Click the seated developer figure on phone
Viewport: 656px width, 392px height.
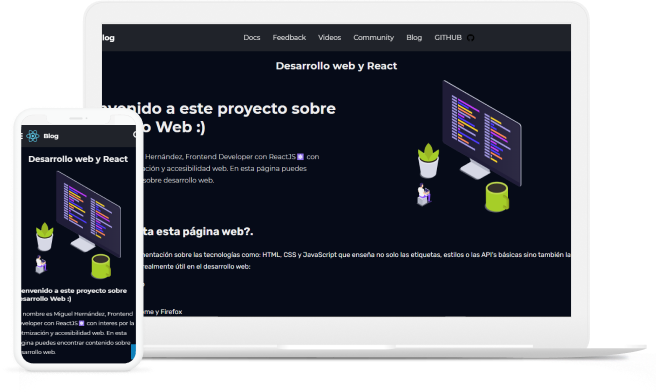click(x=41, y=264)
